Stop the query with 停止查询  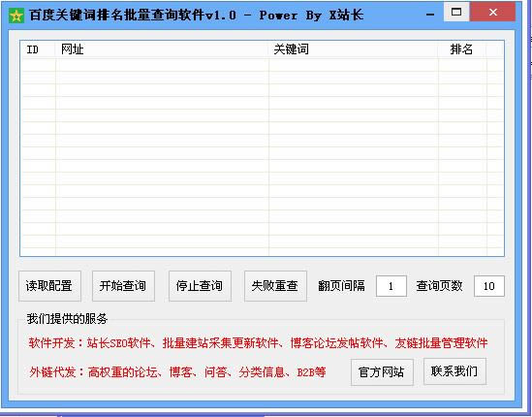coord(200,286)
